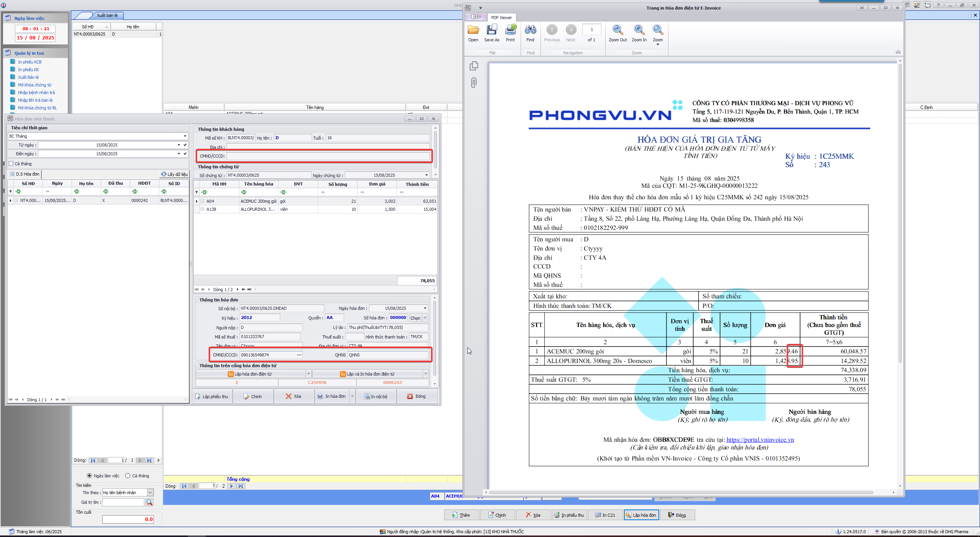Click the Lập phiếu thu button
The image size is (980, 537).
coord(212,396)
